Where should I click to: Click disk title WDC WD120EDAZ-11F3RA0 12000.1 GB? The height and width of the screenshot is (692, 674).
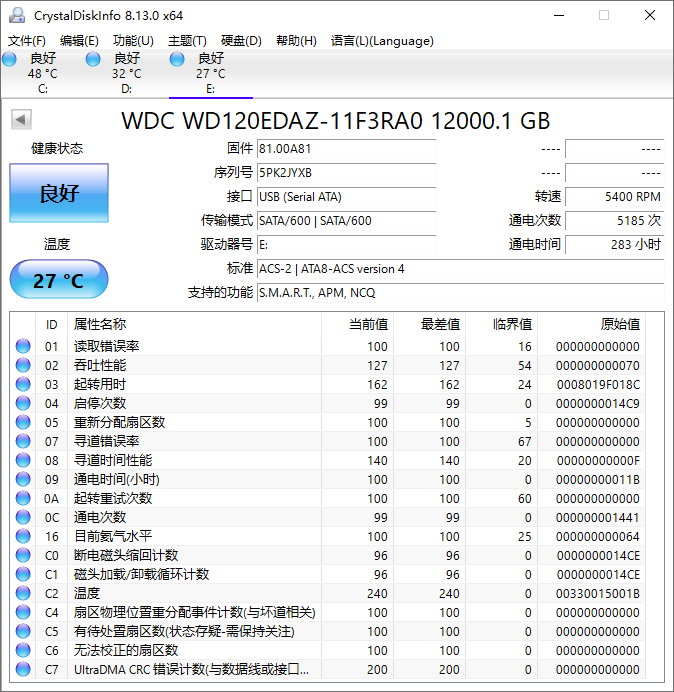click(336, 120)
